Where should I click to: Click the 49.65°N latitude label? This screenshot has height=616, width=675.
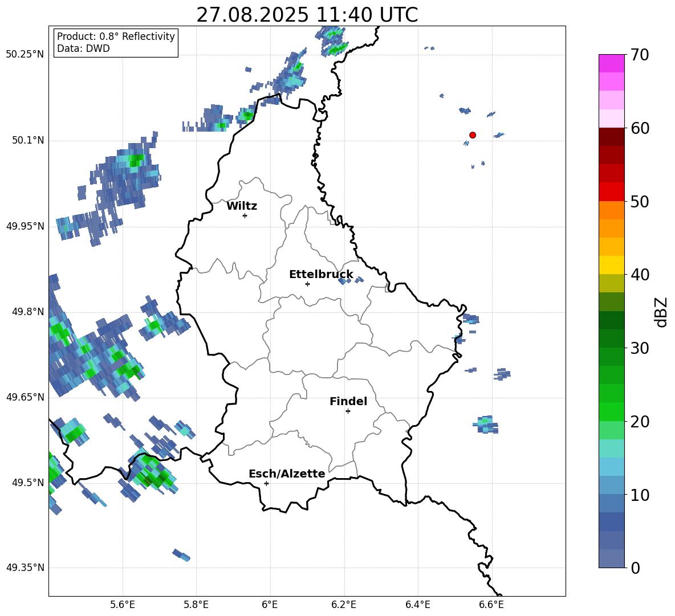[x=25, y=397]
